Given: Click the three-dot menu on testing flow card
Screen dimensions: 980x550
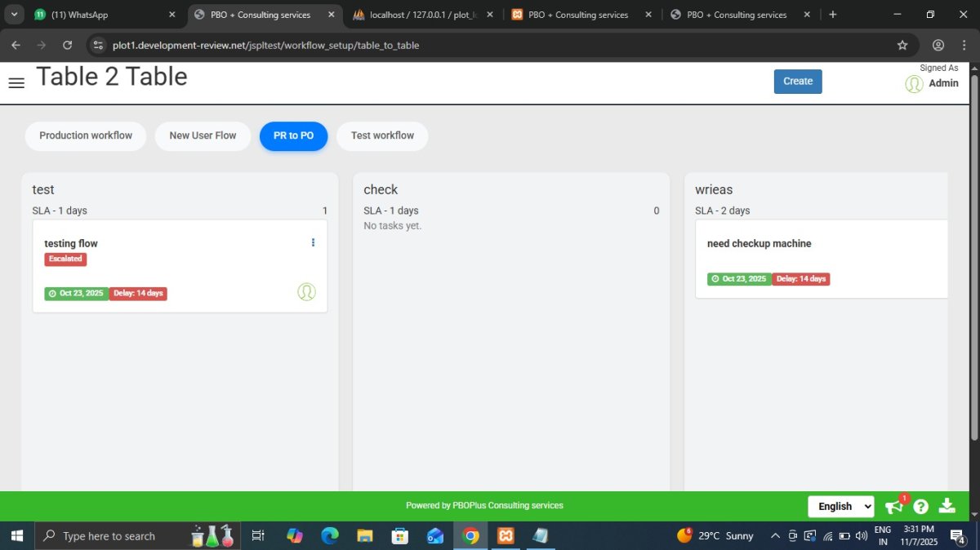Looking at the screenshot, I should (313, 242).
